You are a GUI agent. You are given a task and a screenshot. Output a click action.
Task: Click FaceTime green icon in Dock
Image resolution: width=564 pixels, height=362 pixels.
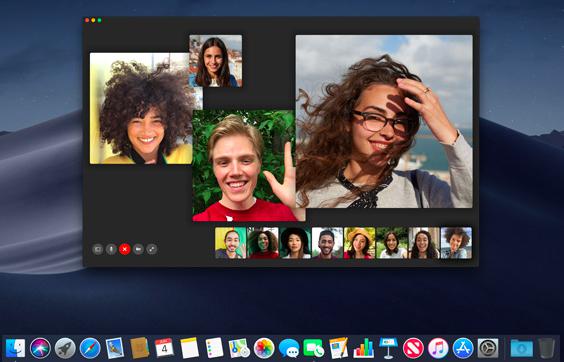coord(314,348)
